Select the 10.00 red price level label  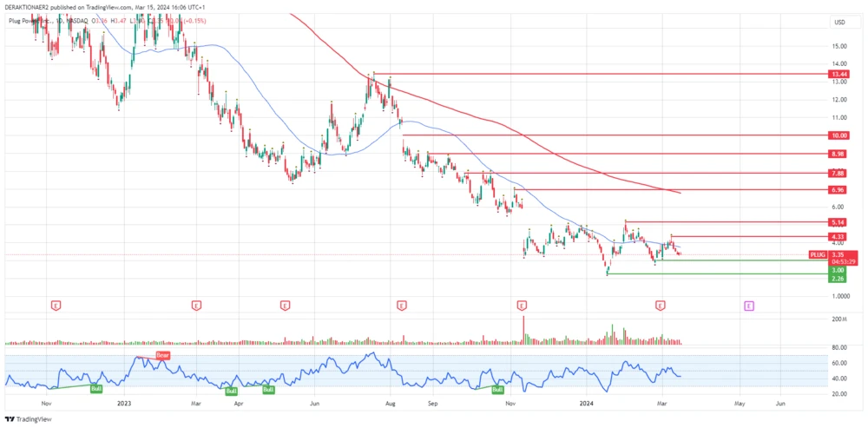(x=837, y=135)
